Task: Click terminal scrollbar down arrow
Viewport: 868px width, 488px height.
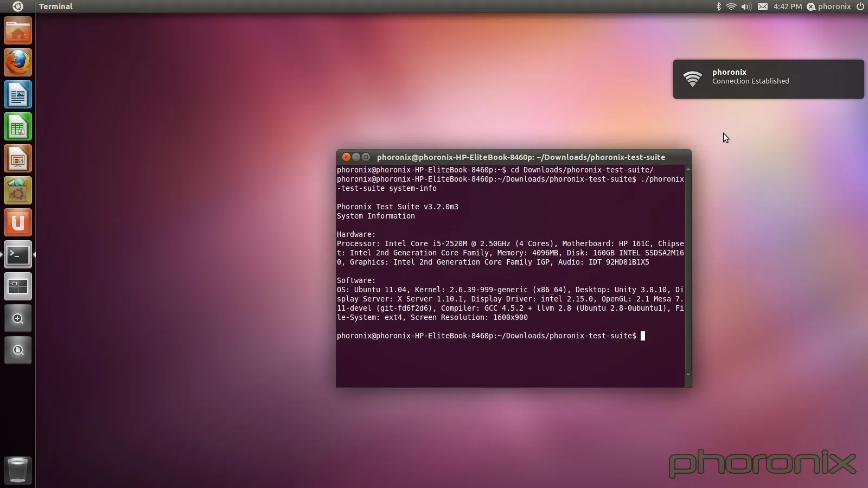Action: [688, 375]
